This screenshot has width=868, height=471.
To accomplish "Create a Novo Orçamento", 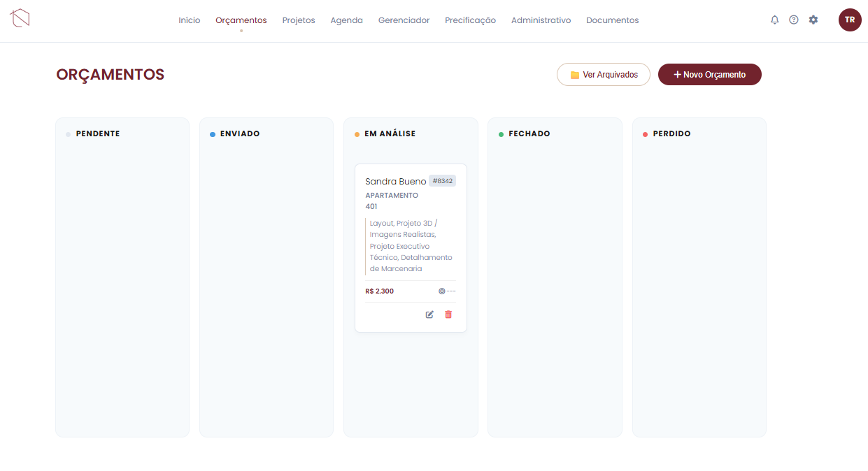I will click(710, 75).
